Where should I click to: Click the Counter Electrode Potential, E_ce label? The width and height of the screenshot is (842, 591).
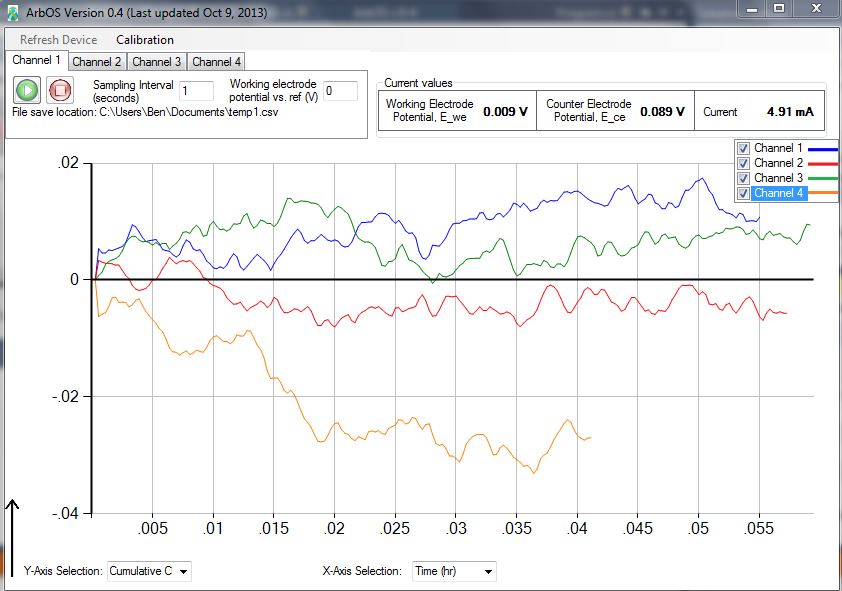pos(589,111)
